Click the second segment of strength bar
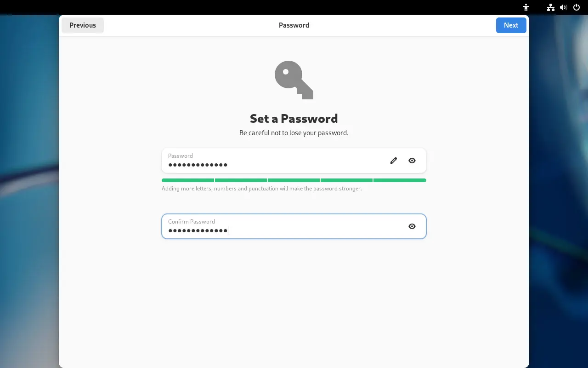588x368 pixels. (241, 180)
